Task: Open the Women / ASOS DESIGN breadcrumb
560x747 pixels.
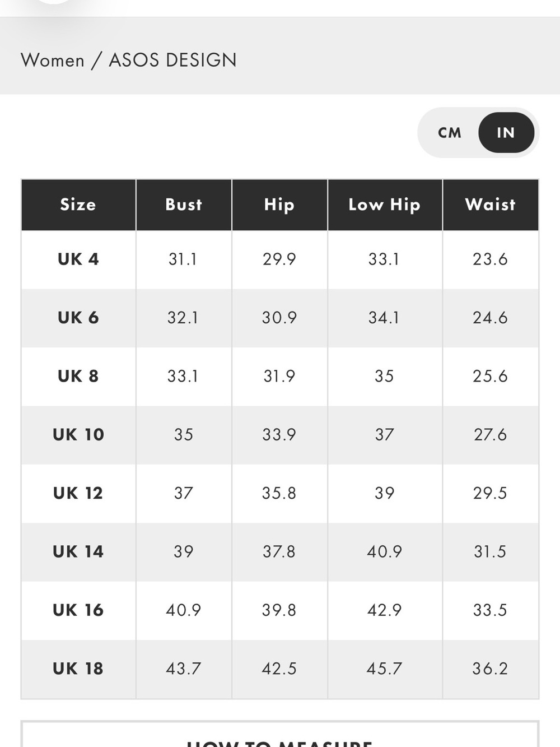Action: pos(129,60)
